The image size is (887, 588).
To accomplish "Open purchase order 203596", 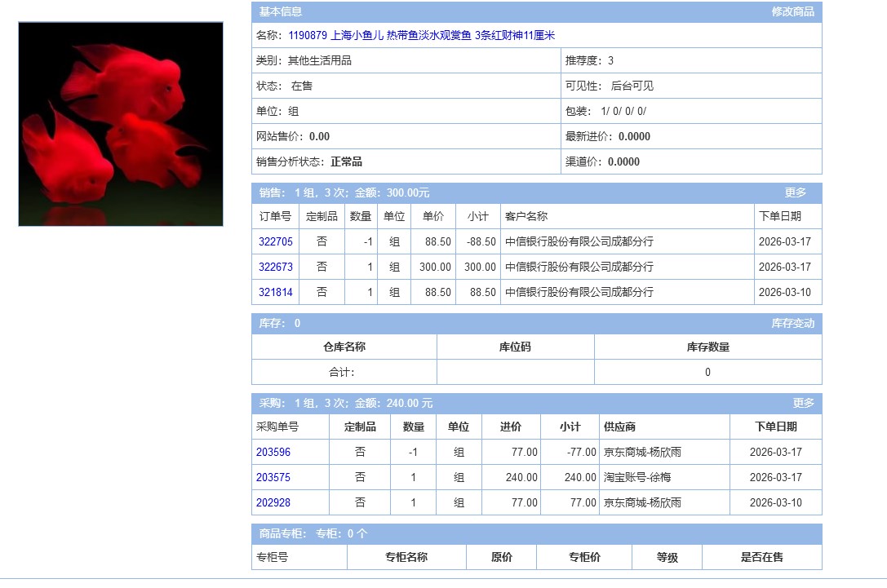I will click(x=273, y=453).
